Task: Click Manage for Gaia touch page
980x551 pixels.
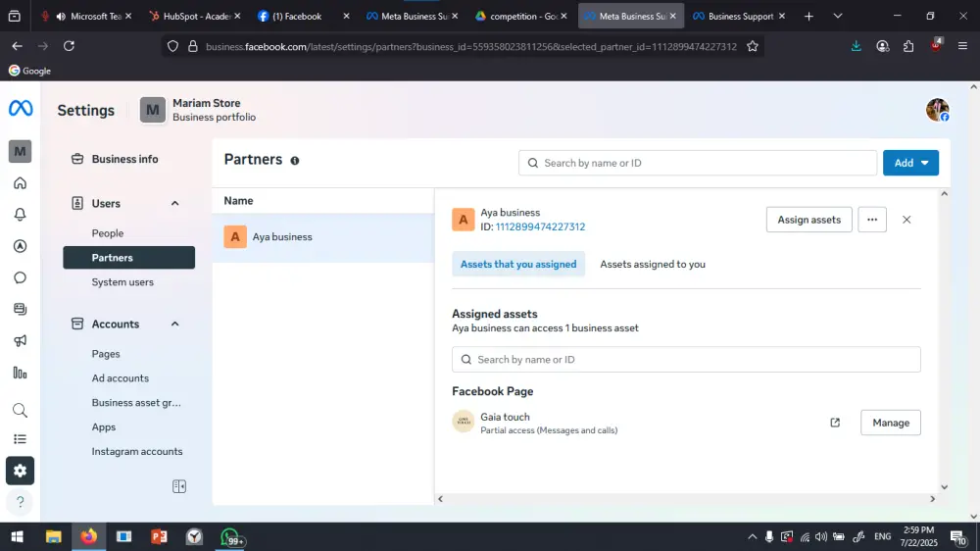Action: tap(891, 423)
